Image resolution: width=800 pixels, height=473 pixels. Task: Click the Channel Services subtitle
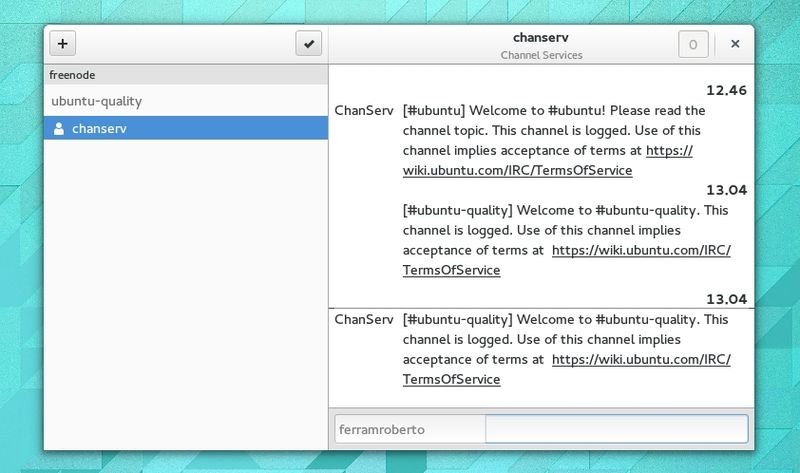pyautogui.click(x=540, y=55)
